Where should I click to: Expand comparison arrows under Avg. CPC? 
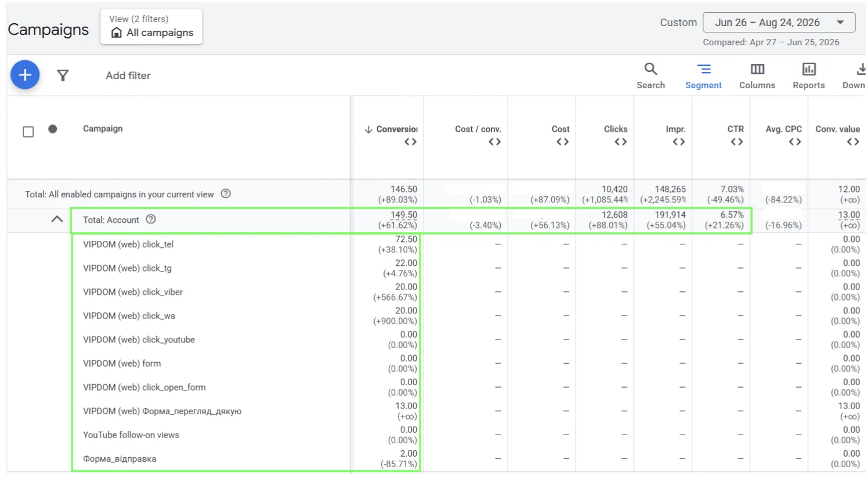click(x=795, y=142)
